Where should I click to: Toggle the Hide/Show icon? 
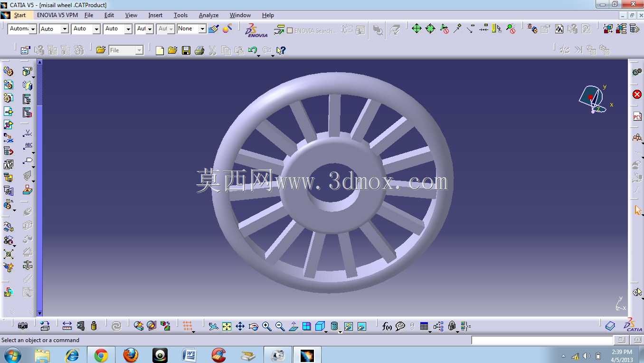pyautogui.click(x=348, y=326)
